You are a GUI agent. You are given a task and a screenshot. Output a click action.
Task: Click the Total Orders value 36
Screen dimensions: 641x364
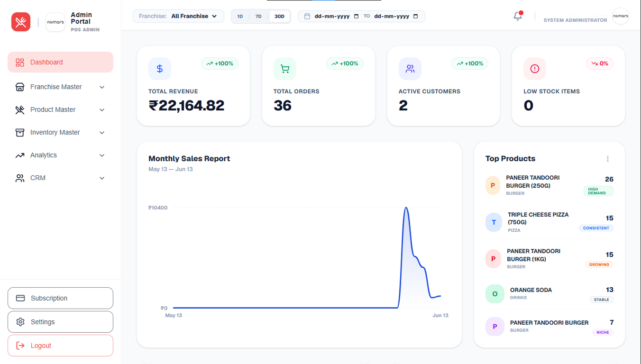pyautogui.click(x=283, y=105)
